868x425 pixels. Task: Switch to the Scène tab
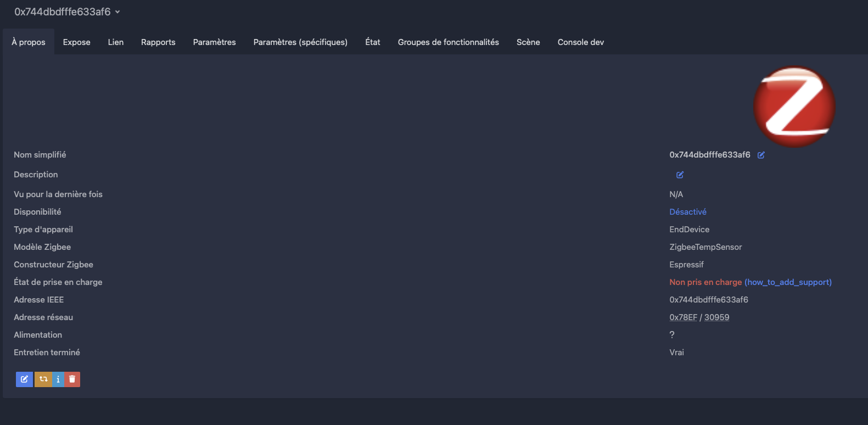tap(528, 42)
